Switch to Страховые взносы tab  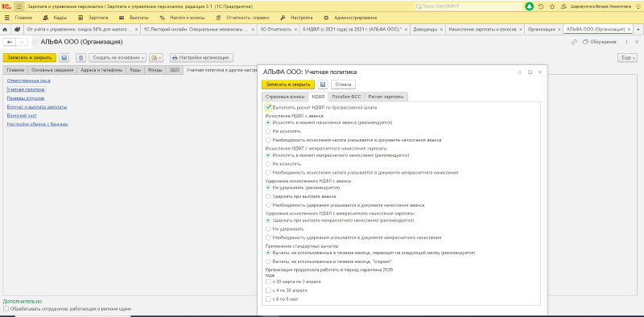(x=285, y=97)
